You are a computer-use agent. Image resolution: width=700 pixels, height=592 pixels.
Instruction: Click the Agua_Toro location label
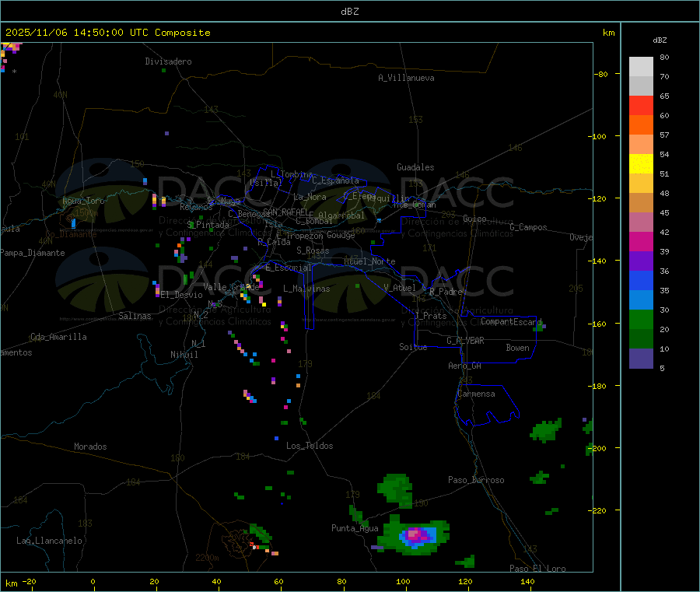pos(83,201)
